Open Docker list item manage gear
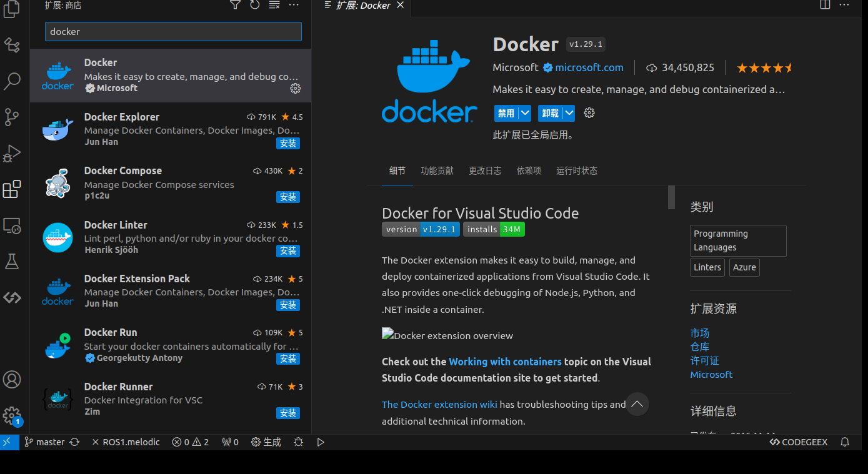 tap(296, 89)
